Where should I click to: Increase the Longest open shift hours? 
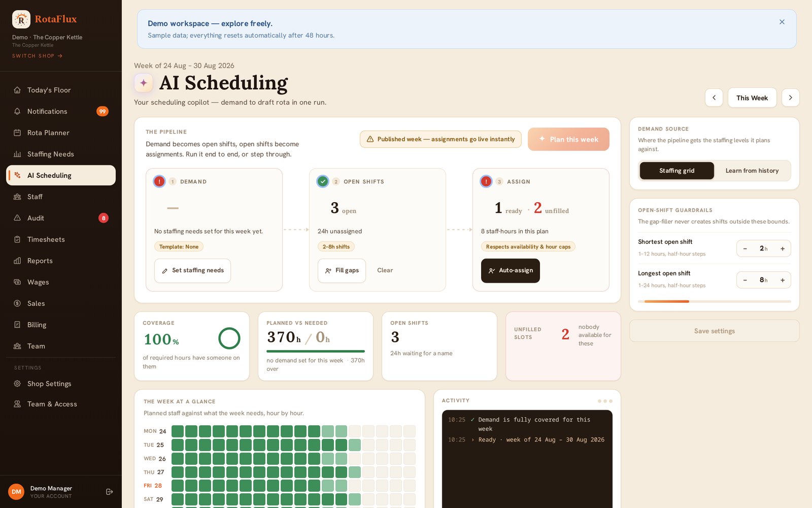[783, 280]
